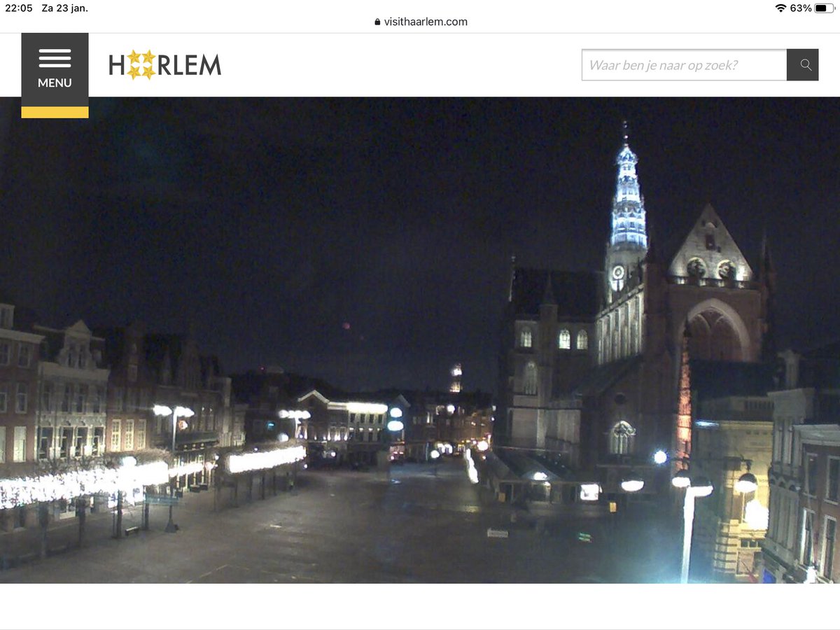
Task: Tap the date Za 23 jan. in status bar
Action: pos(66,8)
